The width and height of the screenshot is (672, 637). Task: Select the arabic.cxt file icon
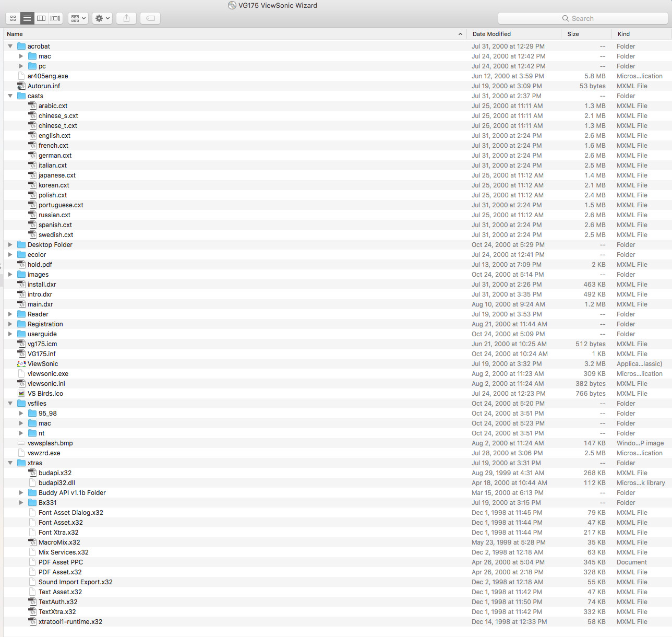point(32,106)
